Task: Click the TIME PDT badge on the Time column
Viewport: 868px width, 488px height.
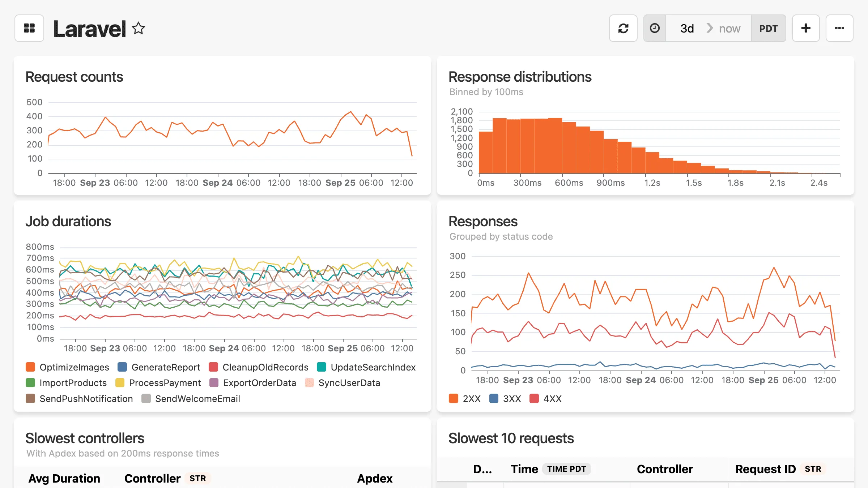Action: pos(566,468)
